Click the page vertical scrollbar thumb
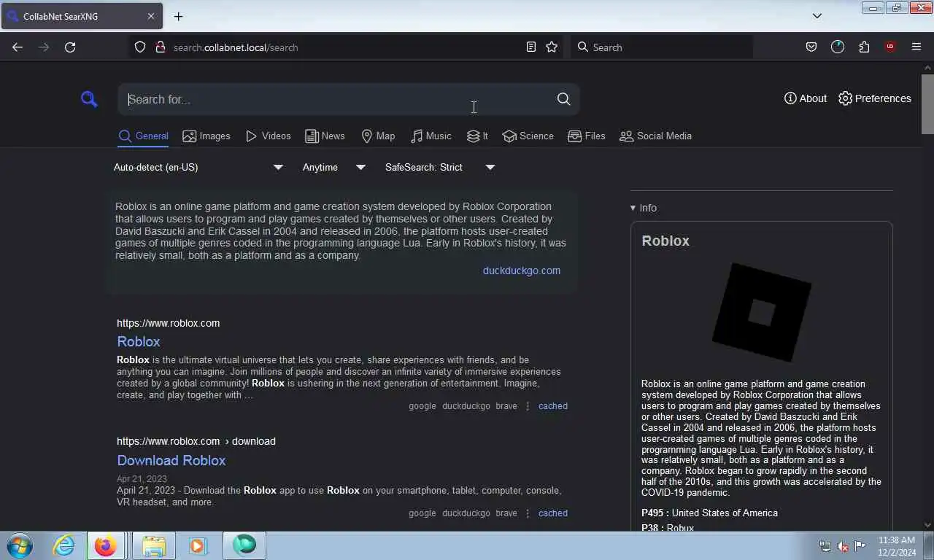This screenshot has width=934, height=560. coord(927,104)
